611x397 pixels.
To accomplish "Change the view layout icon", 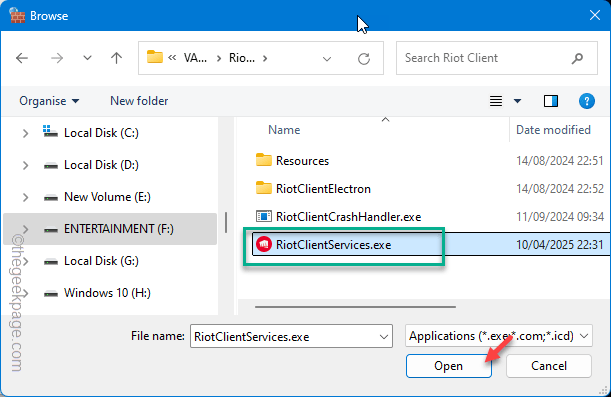I will pos(496,101).
